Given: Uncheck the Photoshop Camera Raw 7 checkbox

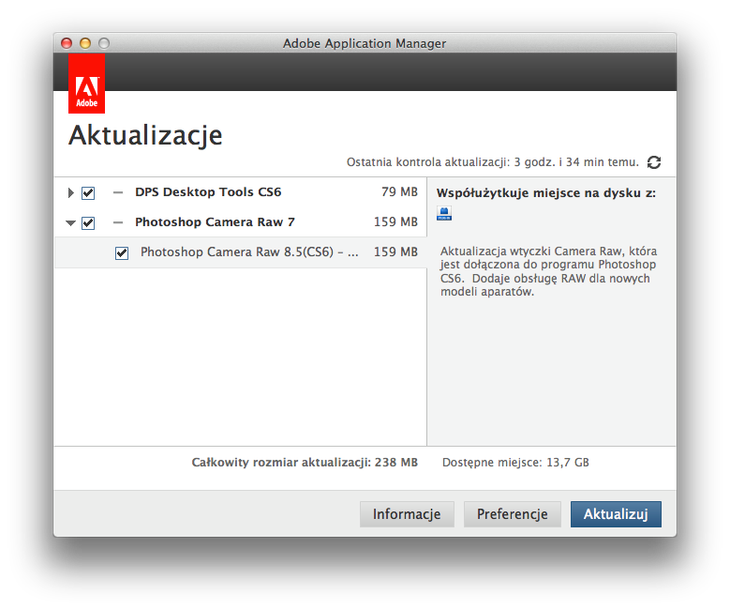Looking at the screenshot, I should tap(88, 223).
